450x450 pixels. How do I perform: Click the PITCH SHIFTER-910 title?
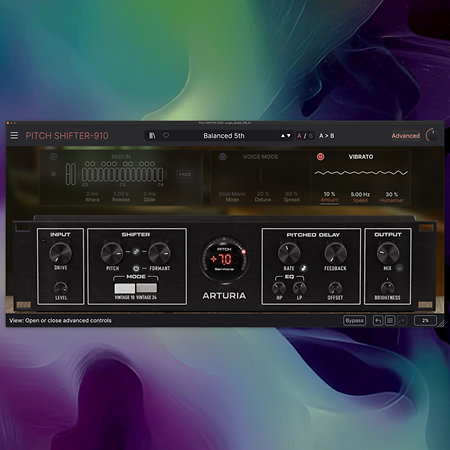67,136
